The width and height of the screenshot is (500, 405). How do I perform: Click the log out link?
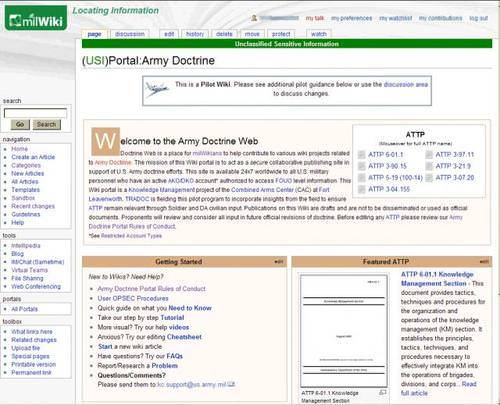tap(479, 18)
